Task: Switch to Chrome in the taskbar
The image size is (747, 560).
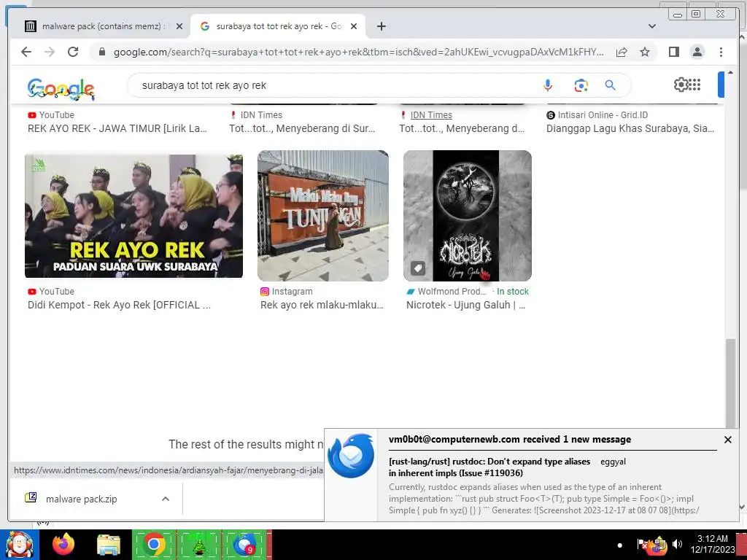Action: click(x=153, y=545)
